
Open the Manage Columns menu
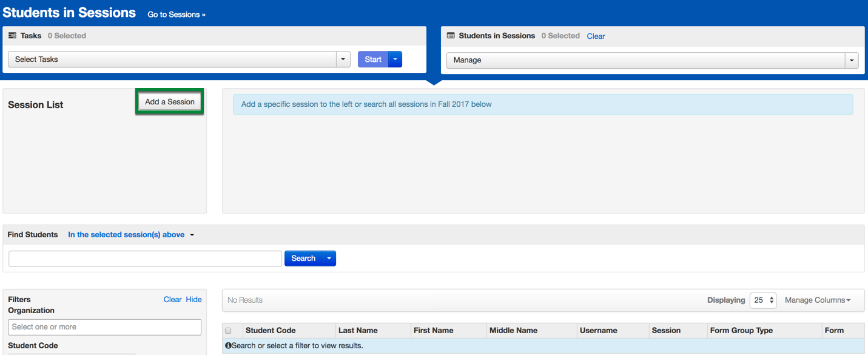coord(817,300)
